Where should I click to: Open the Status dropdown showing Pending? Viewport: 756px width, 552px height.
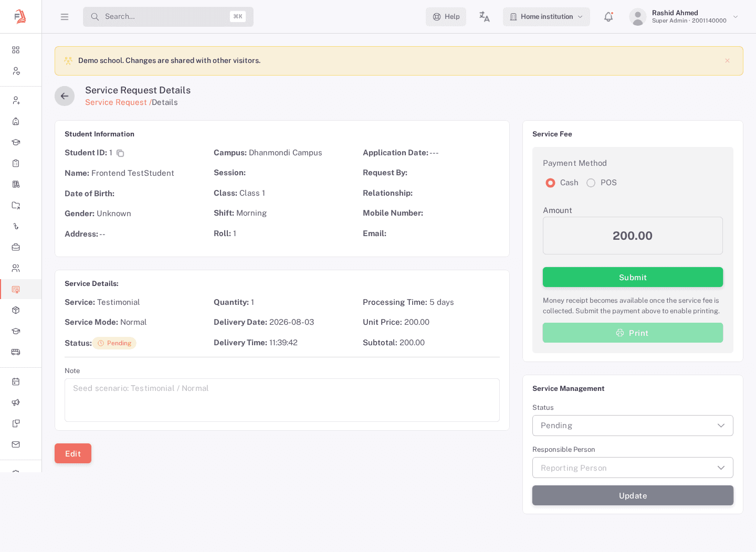[633, 426]
